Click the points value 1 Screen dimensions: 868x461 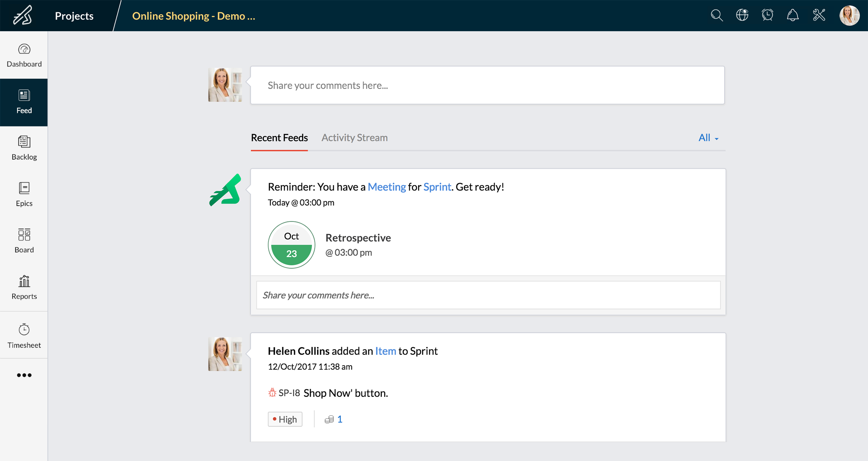click(x=339, y=419)
